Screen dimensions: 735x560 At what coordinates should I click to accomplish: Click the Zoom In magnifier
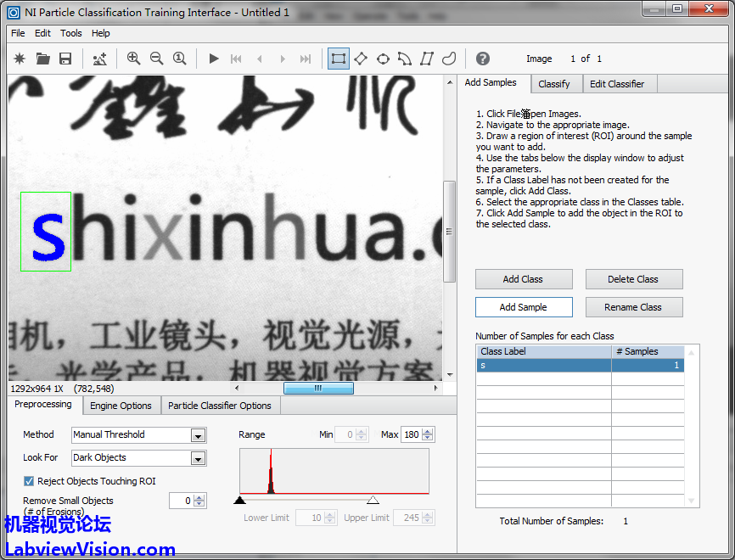tap(133, 59)
